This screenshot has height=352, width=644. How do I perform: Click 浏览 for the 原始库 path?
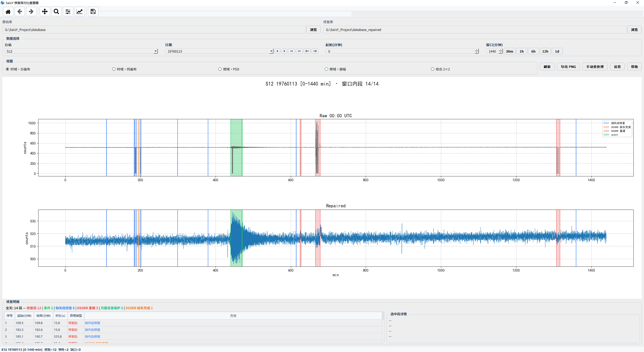pos(313,30)
